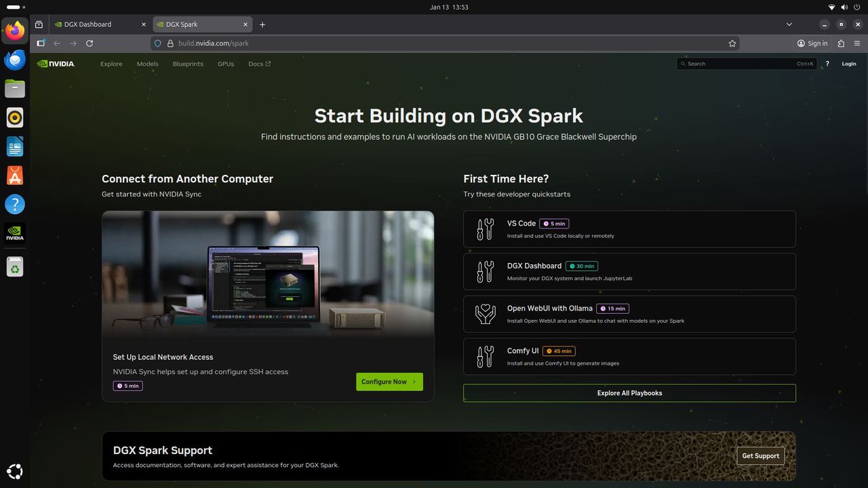868x488 pixels.
Task: Click the address bar showing build.nvidia.com/spark
Action: (x=444, y=43)
